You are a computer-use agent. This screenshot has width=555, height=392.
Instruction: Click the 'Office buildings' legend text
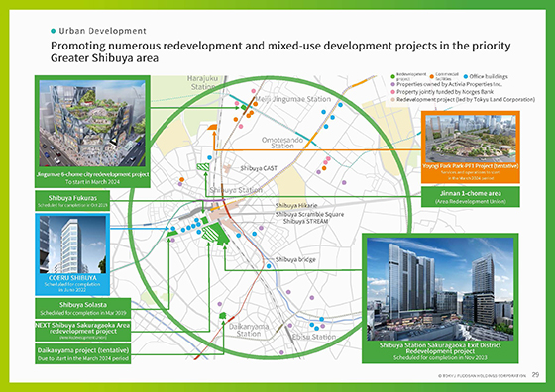point(489,76)
